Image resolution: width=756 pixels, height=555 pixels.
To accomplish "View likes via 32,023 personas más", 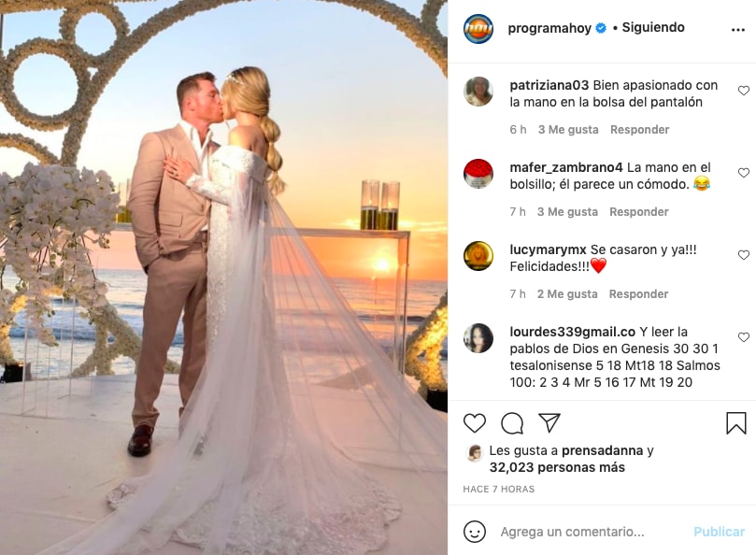I will click(x=557, y=467).
